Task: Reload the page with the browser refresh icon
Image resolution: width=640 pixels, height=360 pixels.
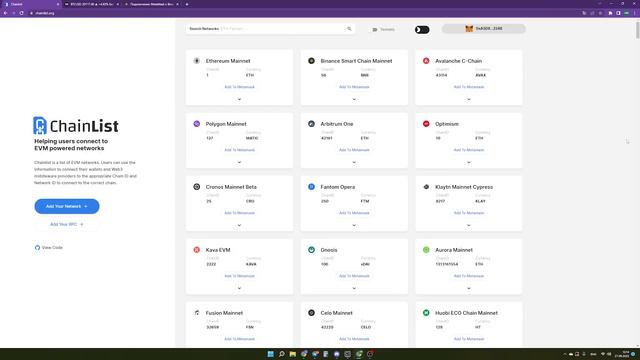Action: (x=21, y=13)
